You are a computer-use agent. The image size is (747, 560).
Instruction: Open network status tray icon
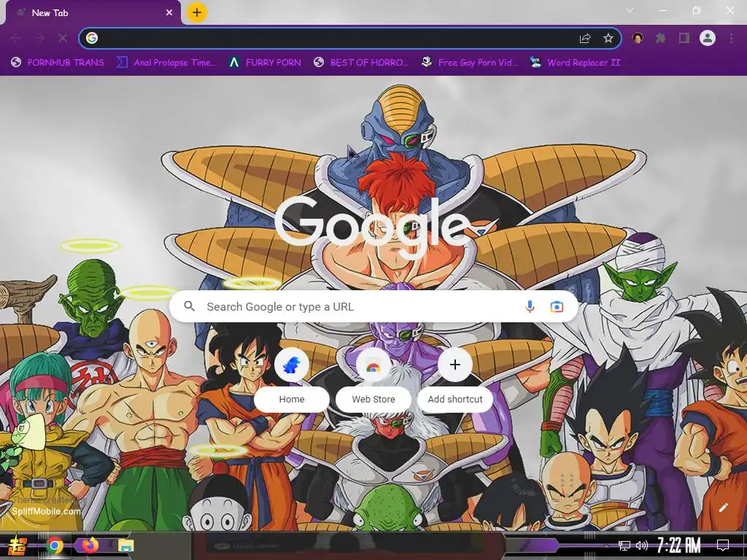(x=624, y=545)
